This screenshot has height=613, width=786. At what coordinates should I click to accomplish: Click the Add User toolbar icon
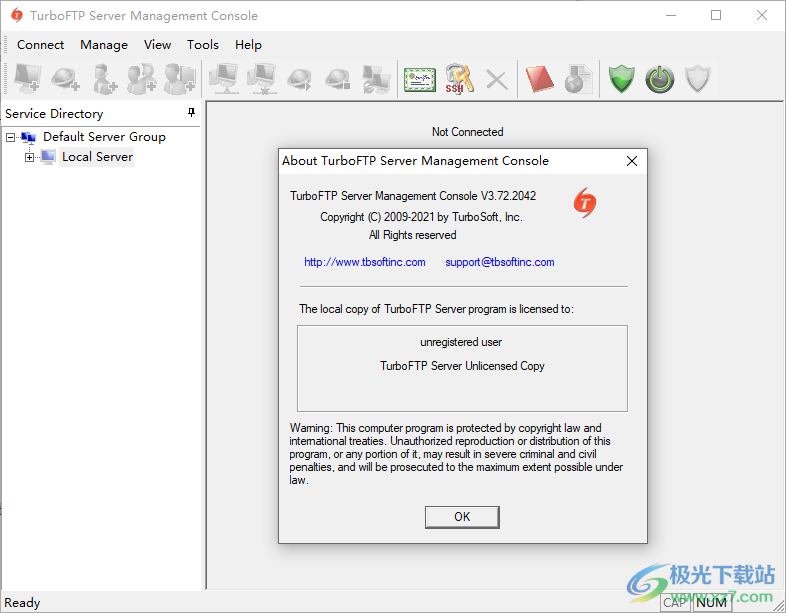coord(104,79)
